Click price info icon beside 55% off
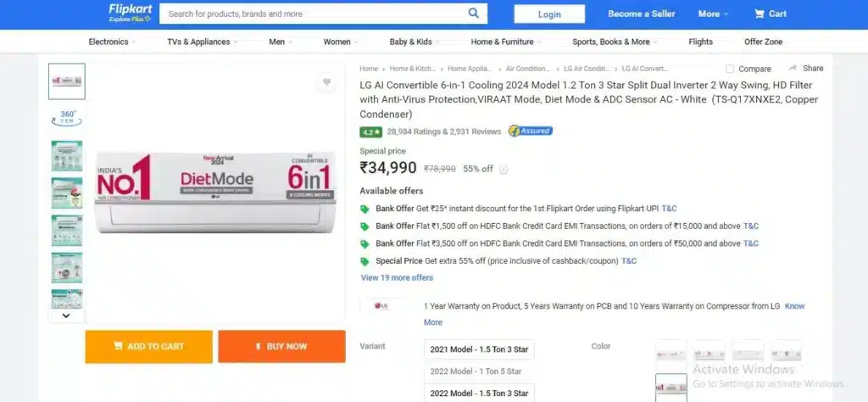 tap(504, 170)
